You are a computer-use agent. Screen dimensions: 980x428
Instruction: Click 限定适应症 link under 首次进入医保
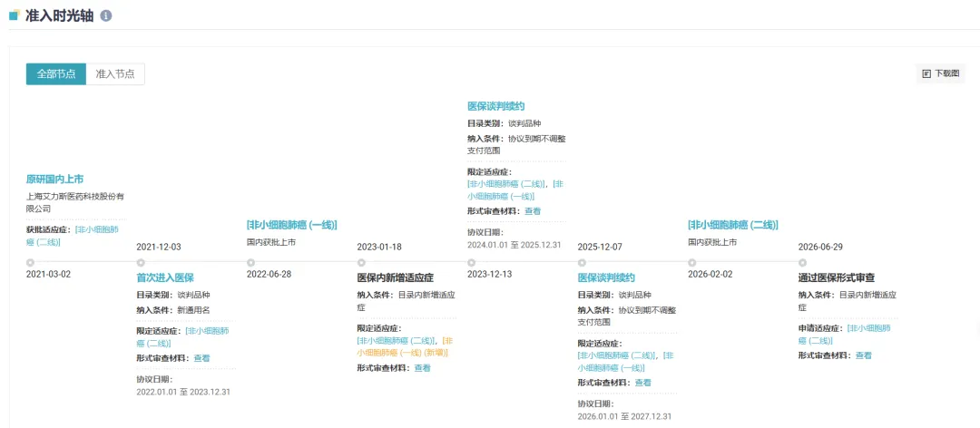click(182, 337)
